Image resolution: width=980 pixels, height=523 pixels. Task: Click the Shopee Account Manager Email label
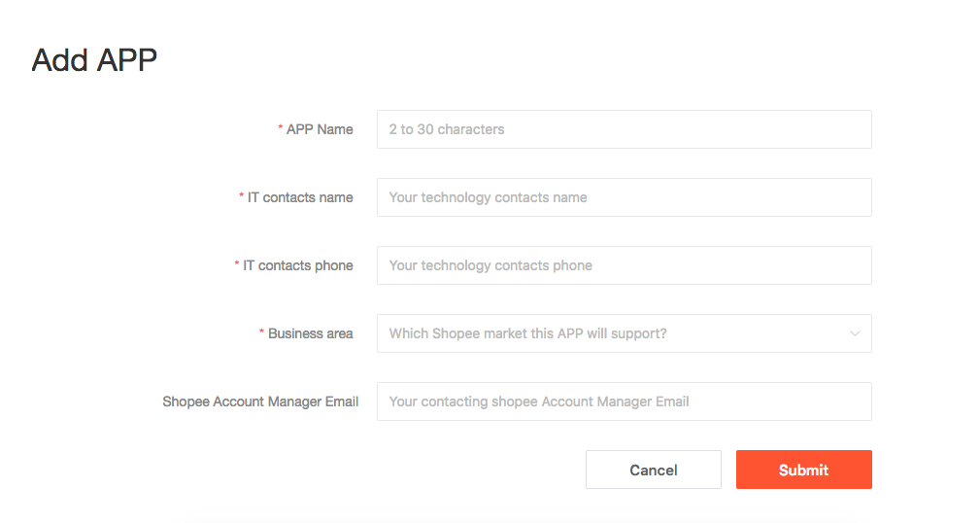(260, 401)
